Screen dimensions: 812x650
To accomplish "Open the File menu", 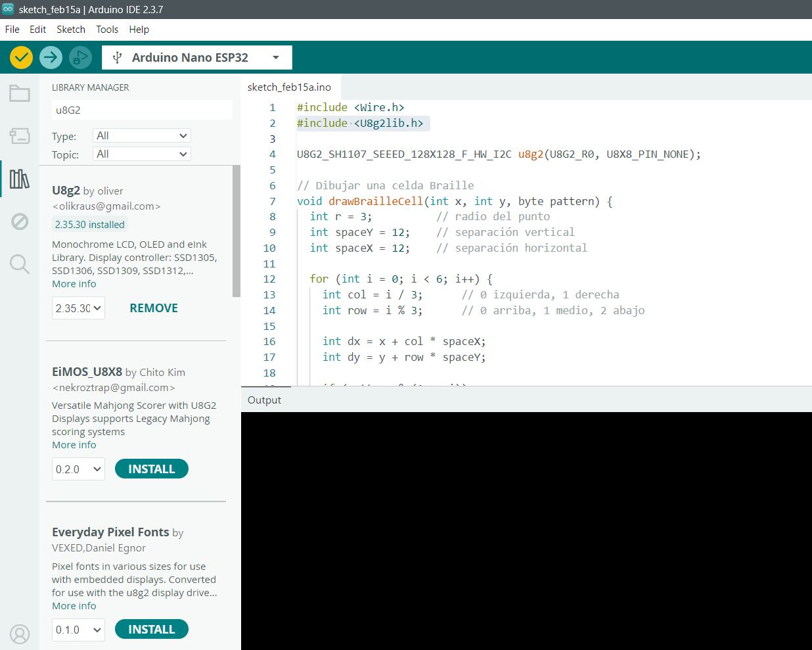I will 12,30.
